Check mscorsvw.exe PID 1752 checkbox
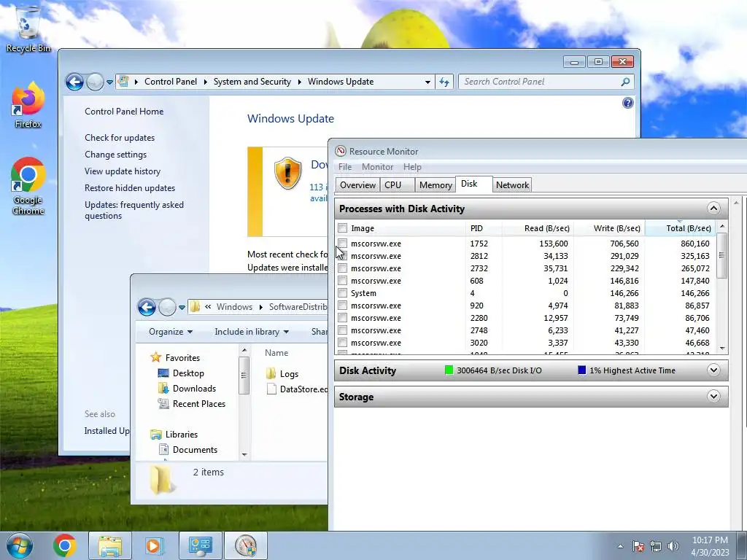 coord(343,244)
